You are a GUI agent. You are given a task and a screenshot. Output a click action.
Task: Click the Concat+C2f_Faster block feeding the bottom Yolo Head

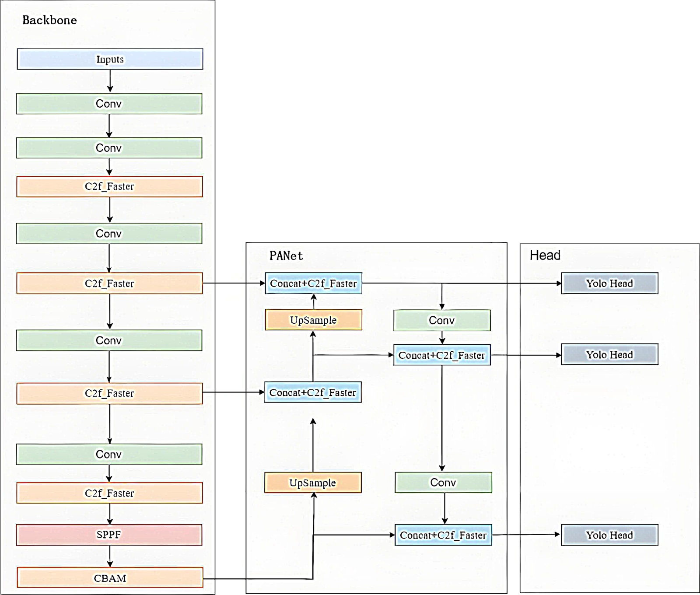(443, 535)
